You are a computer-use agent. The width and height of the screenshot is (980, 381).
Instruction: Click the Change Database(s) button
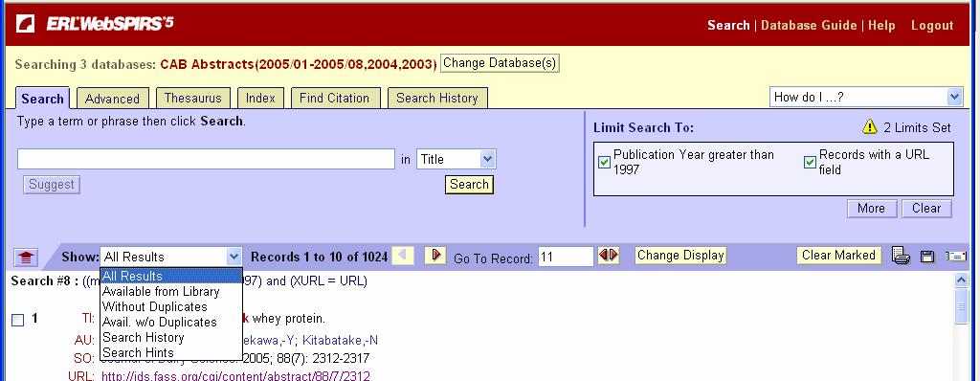click(500, 63)
